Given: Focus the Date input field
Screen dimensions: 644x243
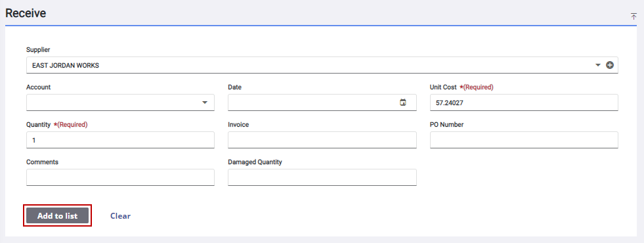Looking at the screenshot, I should [322, 102].
